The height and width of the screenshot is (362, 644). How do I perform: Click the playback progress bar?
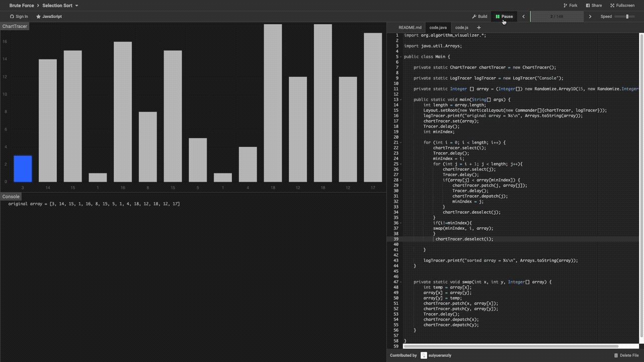[x=557, y=17]
